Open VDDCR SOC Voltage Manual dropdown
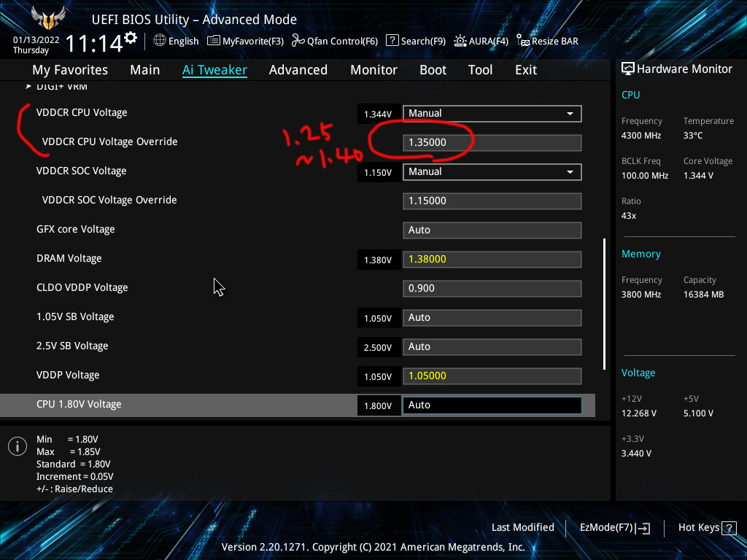 pyautogui.click(x=492, y=172)
